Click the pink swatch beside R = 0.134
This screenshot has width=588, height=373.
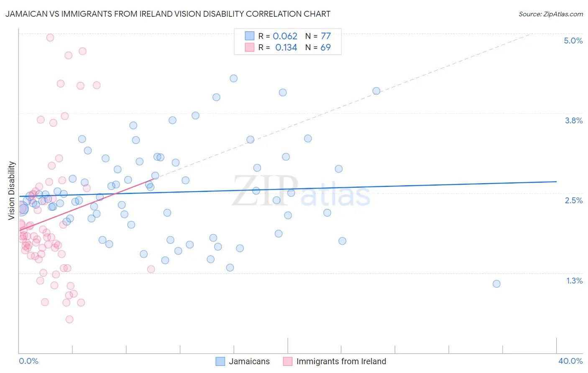pos(250,47)
